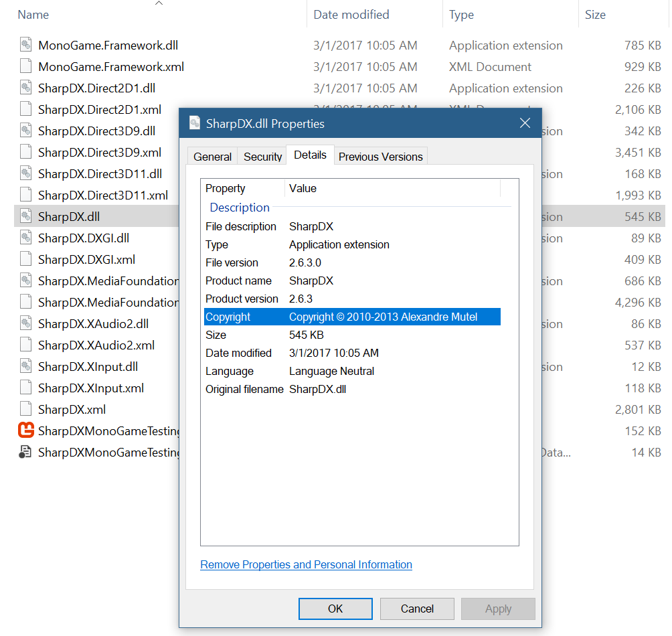The image size is (672, 636).
Task: Sort files by Size column
Action: coord(594,14)
